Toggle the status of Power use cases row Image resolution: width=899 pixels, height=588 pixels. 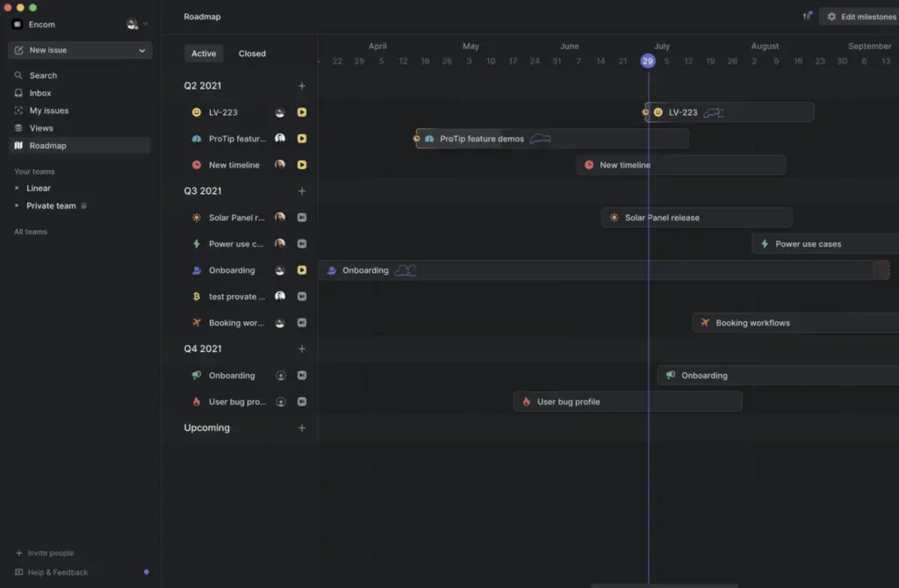pyautogui.click(x=302, y=244)
